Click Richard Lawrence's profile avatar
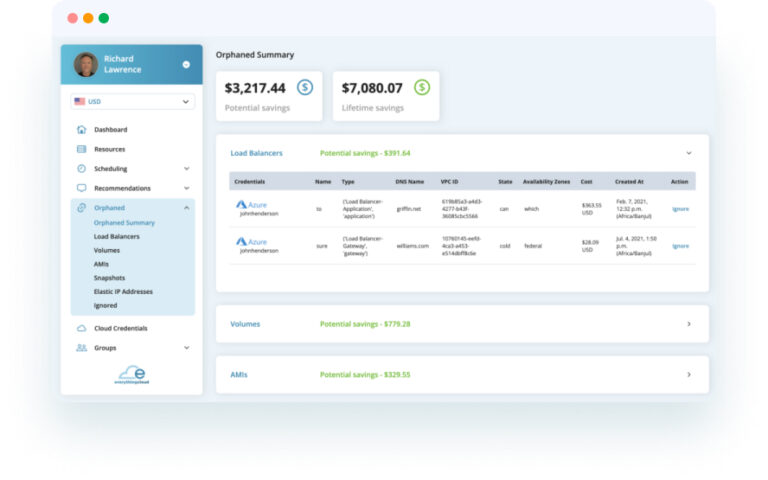This screenshot has width=768, height=480. pos(86,65)
